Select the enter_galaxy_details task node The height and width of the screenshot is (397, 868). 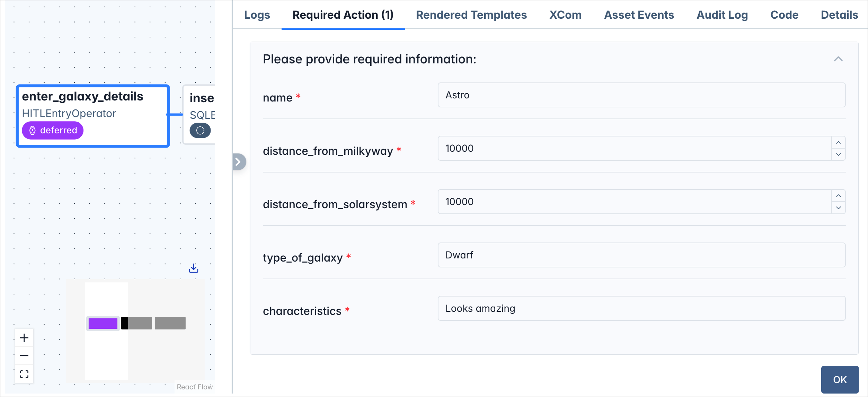pos(93,104)
